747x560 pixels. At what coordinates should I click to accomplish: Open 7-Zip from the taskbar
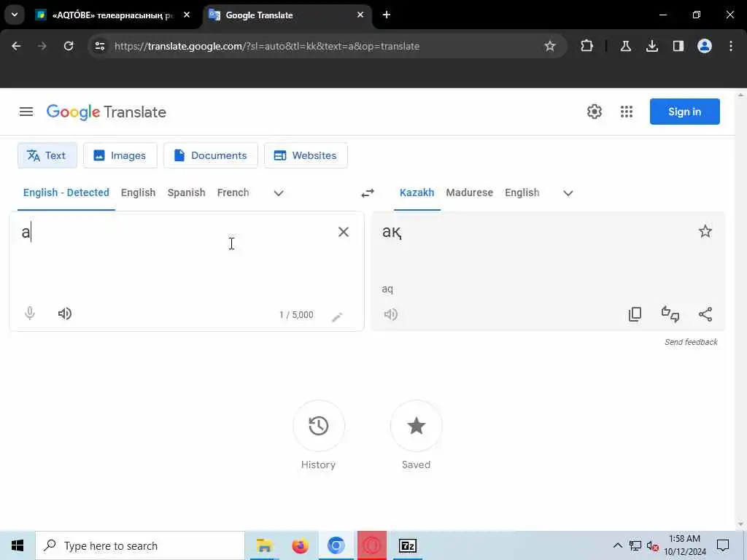tap(407, 545)
